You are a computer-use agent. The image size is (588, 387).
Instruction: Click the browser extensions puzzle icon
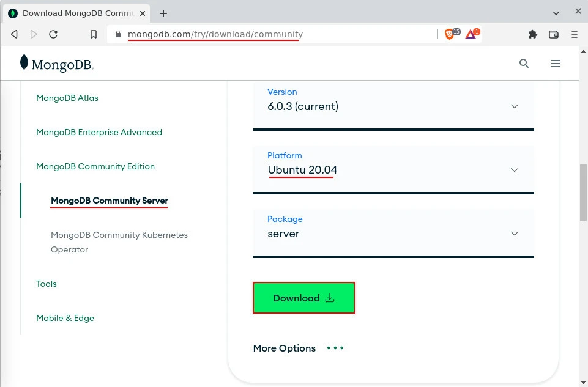(532, 34)
